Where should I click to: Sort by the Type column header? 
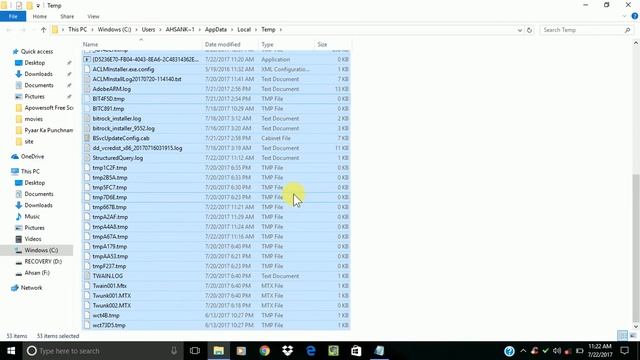point(267,44)
